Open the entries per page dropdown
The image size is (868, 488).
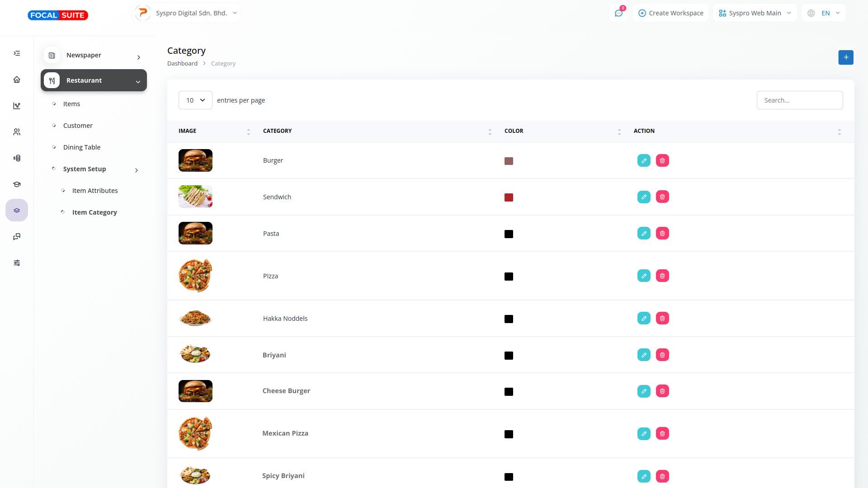[x=195, y=100]
